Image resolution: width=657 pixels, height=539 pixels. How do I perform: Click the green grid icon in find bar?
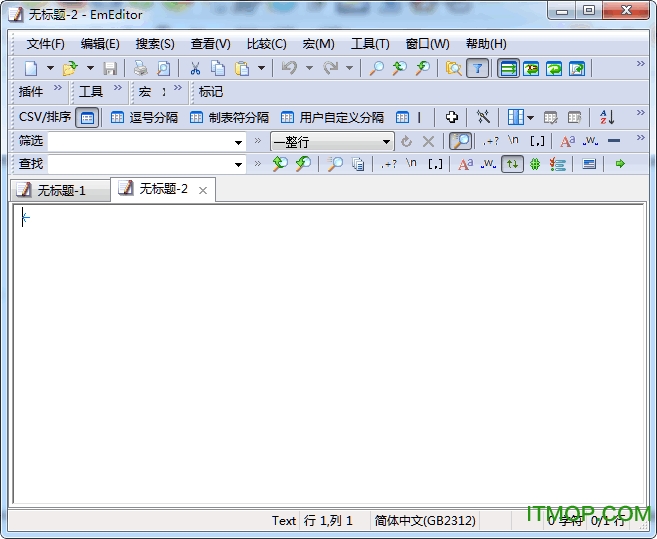coord(535,164)
